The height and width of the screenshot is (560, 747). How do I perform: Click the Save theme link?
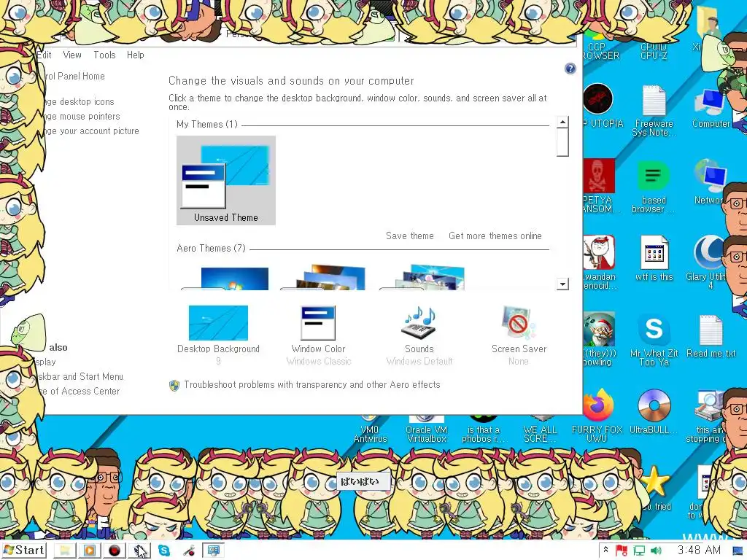[x=410, y=236]
